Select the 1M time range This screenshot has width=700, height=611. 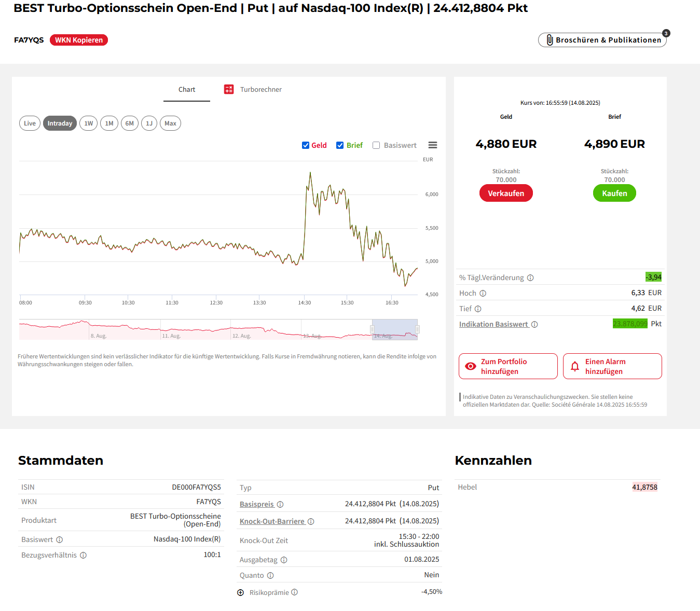coord(109,123)
